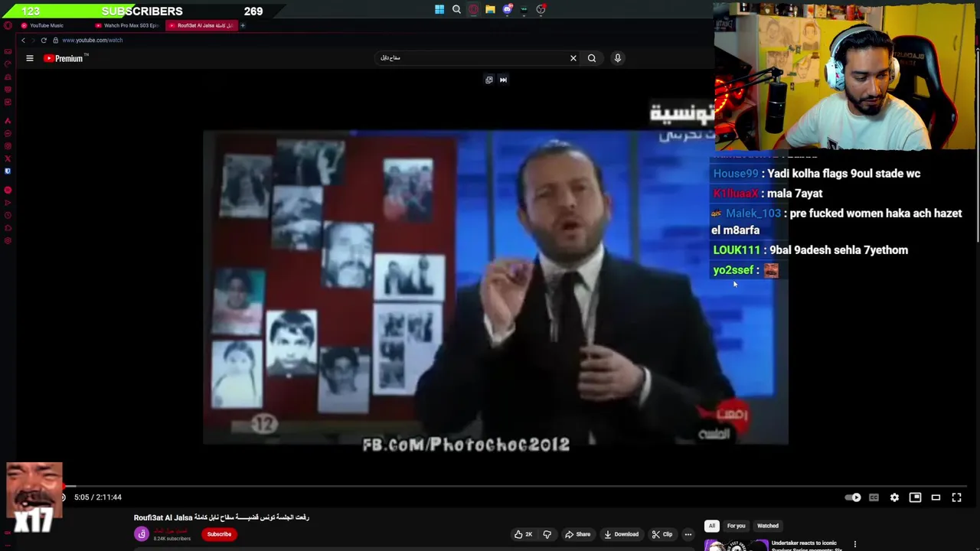Start voice search with microphone
The width and height of the screenshot is (980, 551).
(618, 58)
